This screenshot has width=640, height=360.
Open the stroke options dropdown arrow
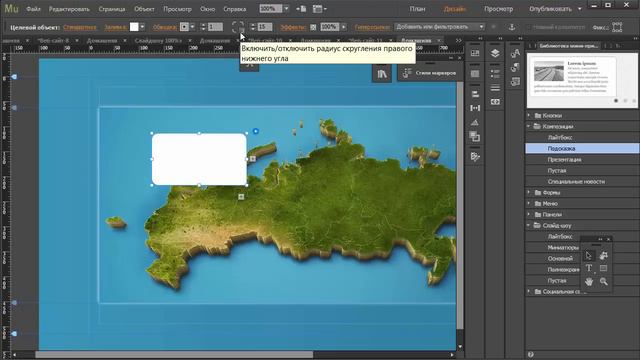click(x=192, y=27)
